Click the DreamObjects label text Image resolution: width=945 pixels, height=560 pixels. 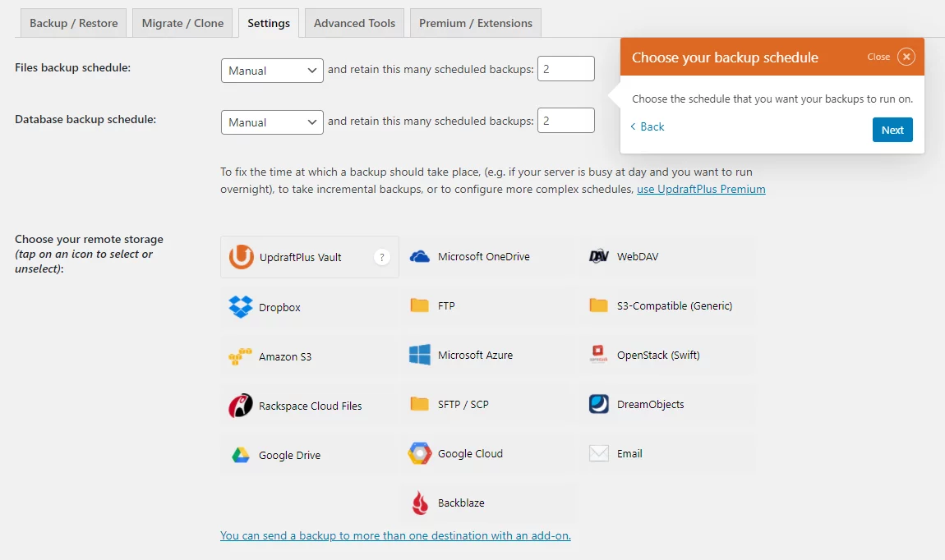pyautogui.click(x=650, y=404)
